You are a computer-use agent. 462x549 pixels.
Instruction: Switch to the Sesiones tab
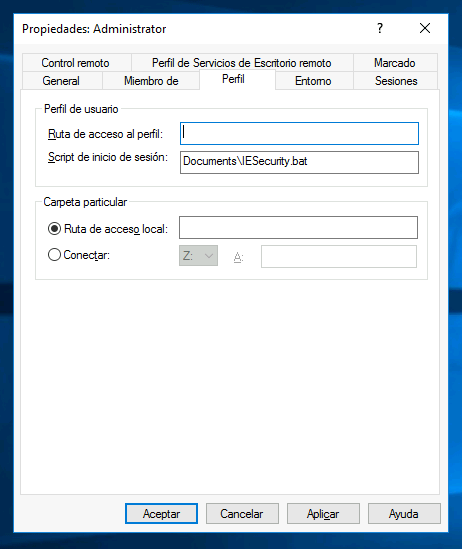pos(396,81)
